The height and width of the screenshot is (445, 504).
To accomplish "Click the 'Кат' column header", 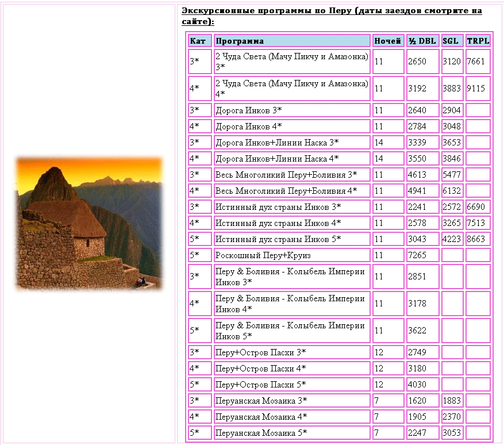I will pos(199,41).
